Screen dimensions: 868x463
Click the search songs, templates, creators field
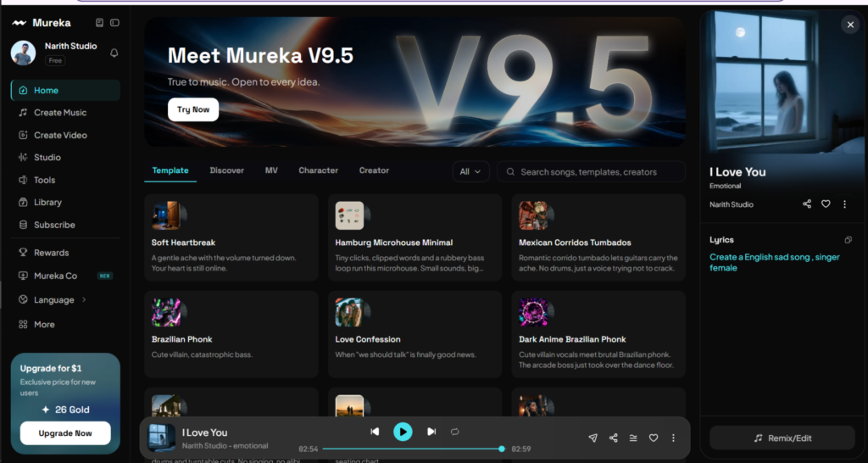pyautogui.click(x=591, y=171)
